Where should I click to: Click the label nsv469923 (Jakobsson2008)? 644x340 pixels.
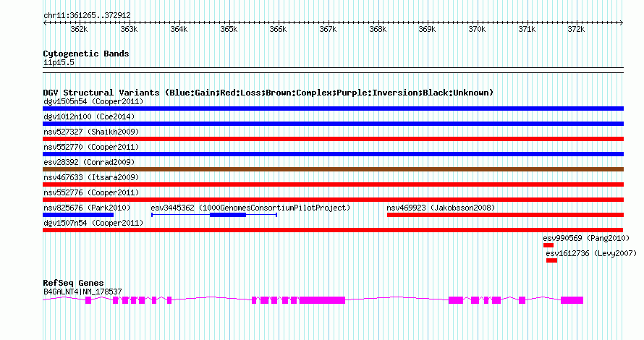coord(441,208)
